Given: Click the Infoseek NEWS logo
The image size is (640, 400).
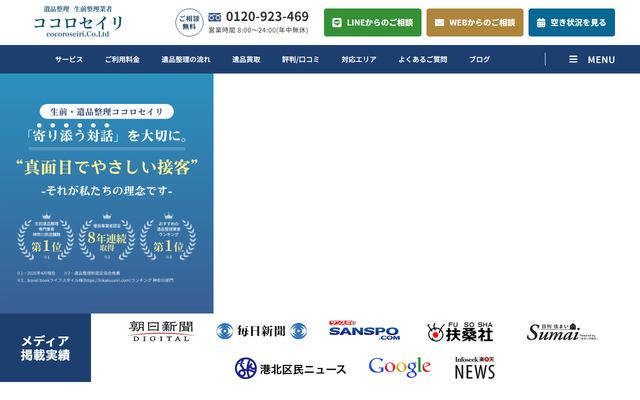Looking at the screenshot, I should 475,367.
